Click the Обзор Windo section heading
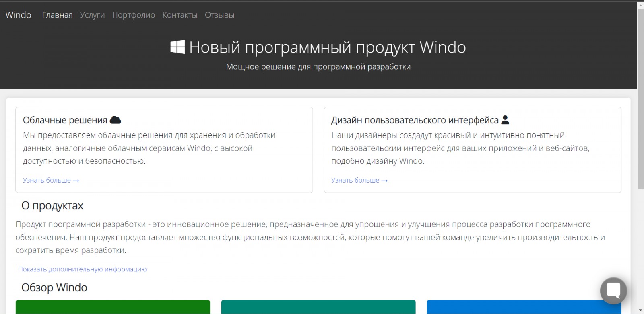 tap(54, 287)
